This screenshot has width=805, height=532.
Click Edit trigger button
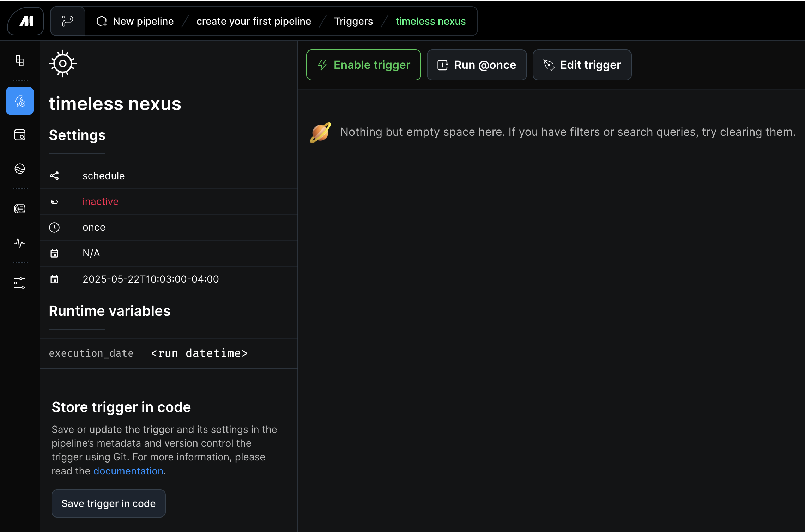pos(582,65)
